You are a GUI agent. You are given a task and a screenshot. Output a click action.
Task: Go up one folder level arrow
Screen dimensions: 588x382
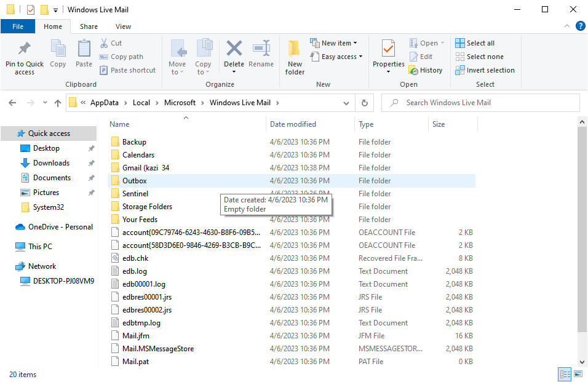[x=58, y=103]
